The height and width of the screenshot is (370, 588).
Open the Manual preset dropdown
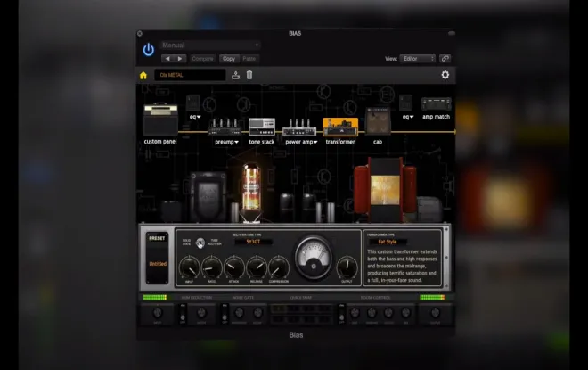(211, 45)
